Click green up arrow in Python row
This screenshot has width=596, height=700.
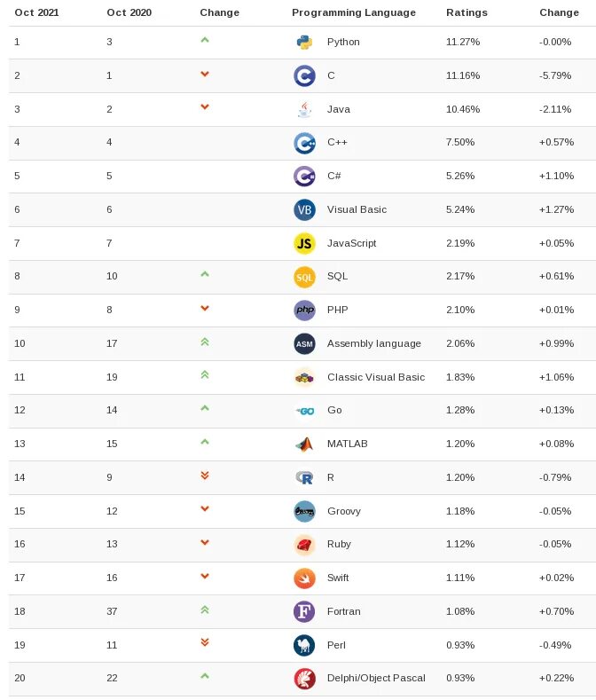pyautogui.click(x=205, y=40)
